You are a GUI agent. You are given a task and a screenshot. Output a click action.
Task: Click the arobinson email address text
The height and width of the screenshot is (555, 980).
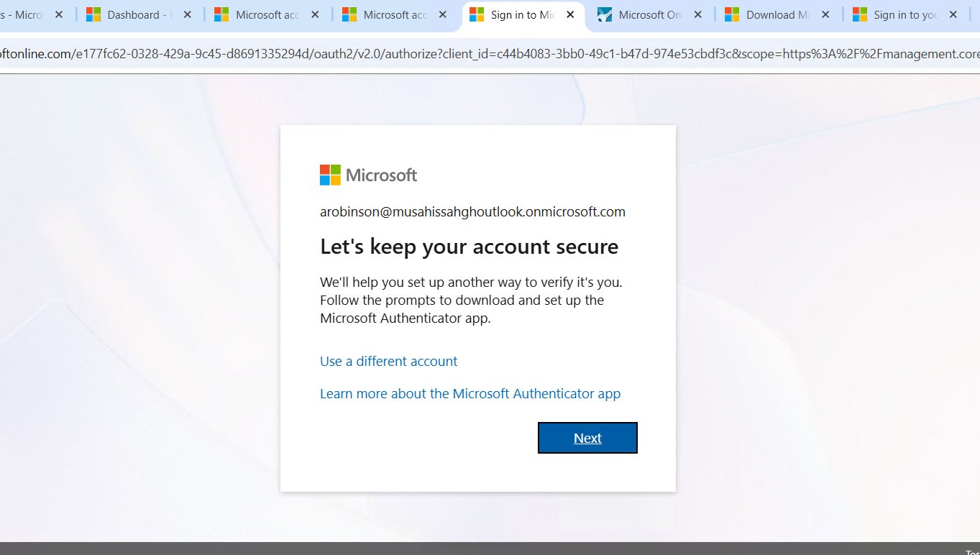coord(472,211)
